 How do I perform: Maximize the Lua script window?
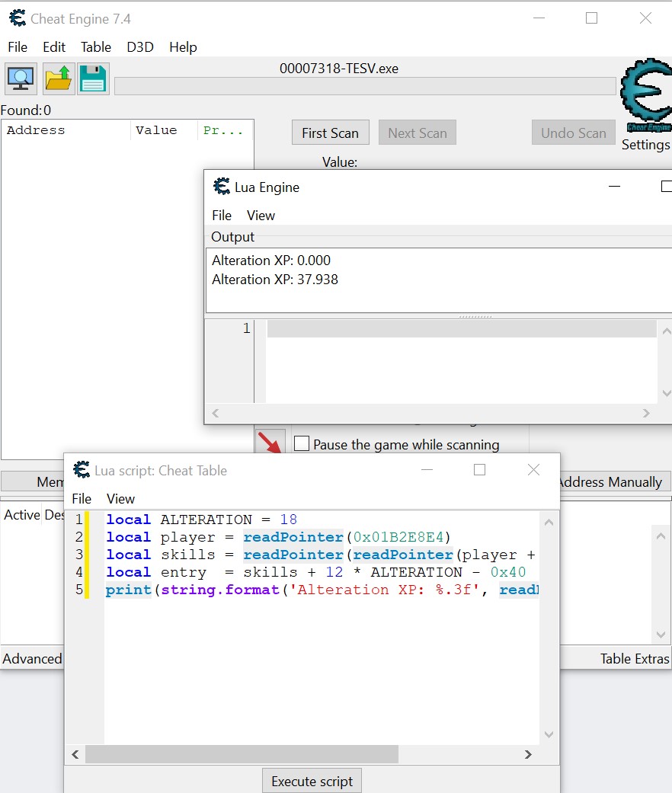[x=479, y=470]
